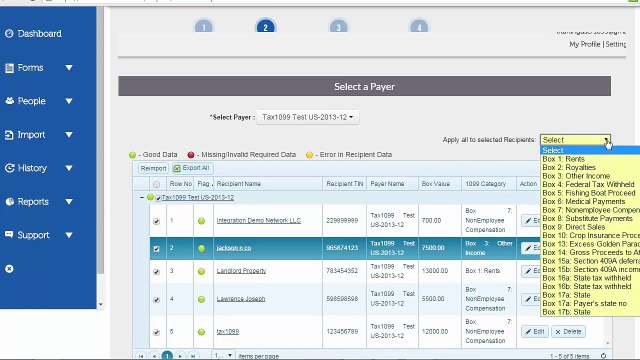Expand the Import menu arrow
The width and height of the screenshot is (640, 360).
[69, 135]
